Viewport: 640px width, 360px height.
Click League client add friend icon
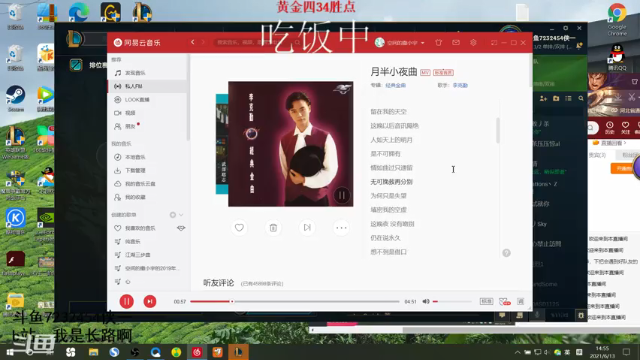(543, 98)
